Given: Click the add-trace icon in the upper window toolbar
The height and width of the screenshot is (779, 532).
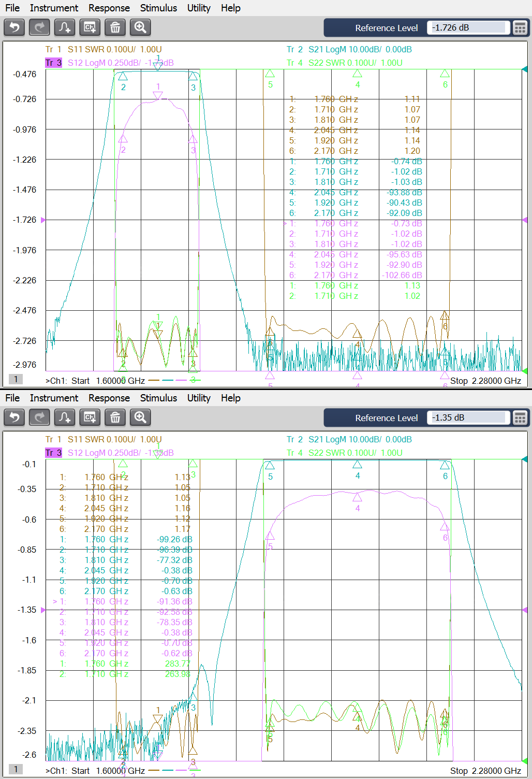Looking at the screenshot, I should (65, 27).
